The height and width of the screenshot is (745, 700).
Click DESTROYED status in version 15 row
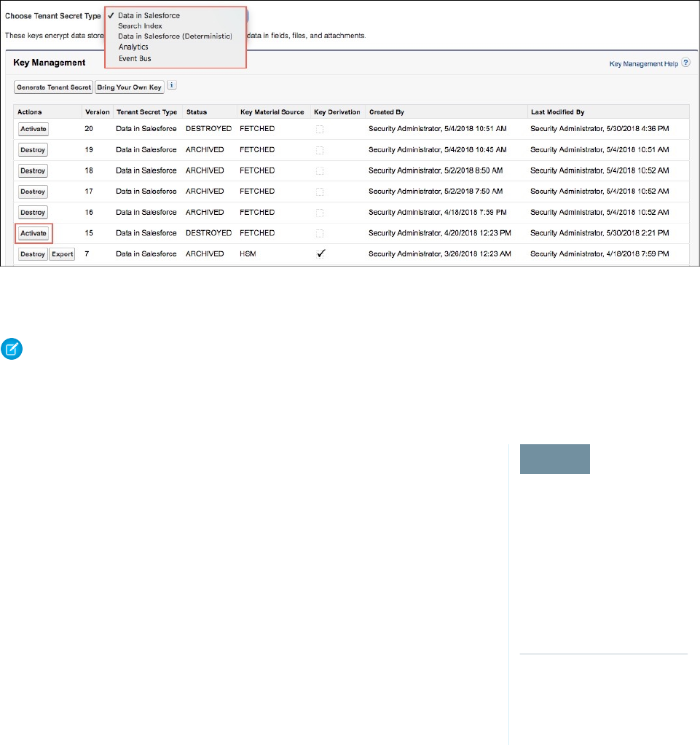coord(208,233)
